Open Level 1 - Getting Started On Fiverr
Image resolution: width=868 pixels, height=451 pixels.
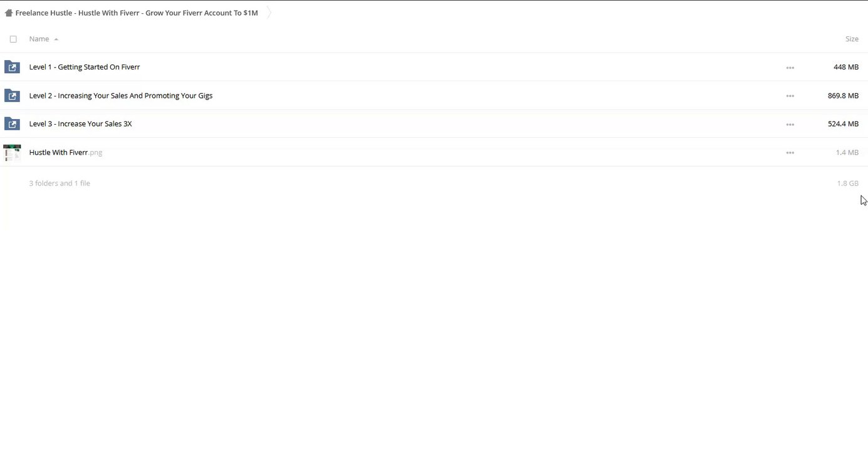click(x=85, y=67)
